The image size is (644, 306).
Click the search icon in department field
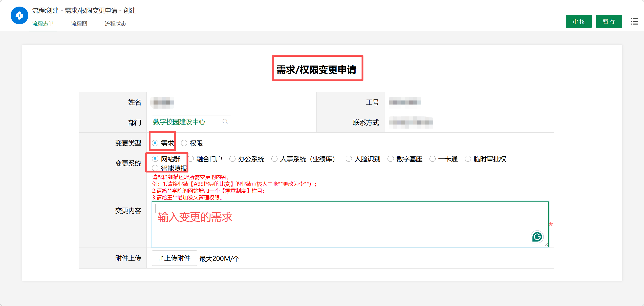click(225, 122)
